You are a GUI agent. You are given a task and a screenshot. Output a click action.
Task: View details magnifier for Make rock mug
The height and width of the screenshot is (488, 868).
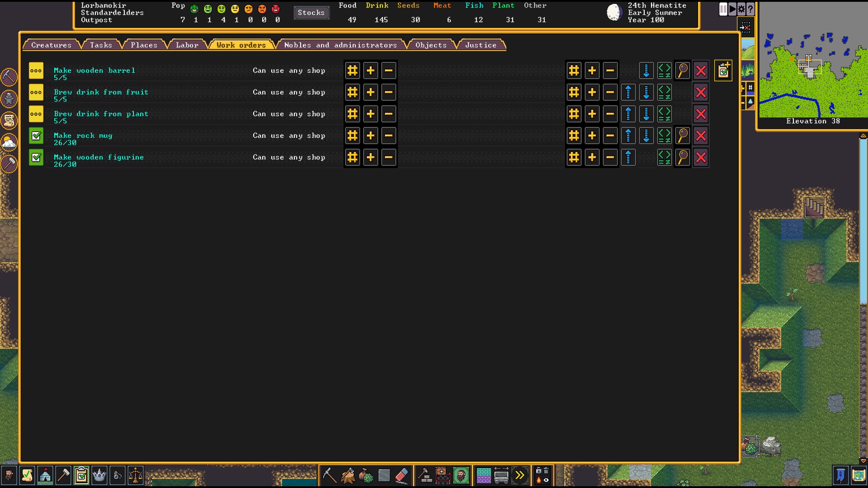point(683,136)
